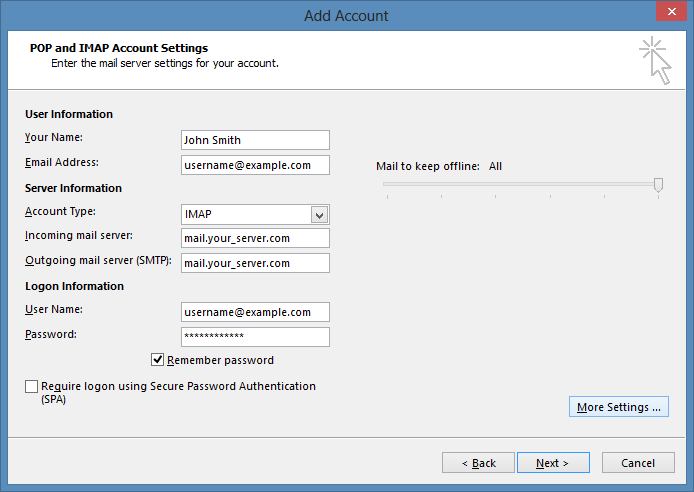Focus the User Name logon field
694x492 pixels.
pyautogui.click(x=255, y=312)
